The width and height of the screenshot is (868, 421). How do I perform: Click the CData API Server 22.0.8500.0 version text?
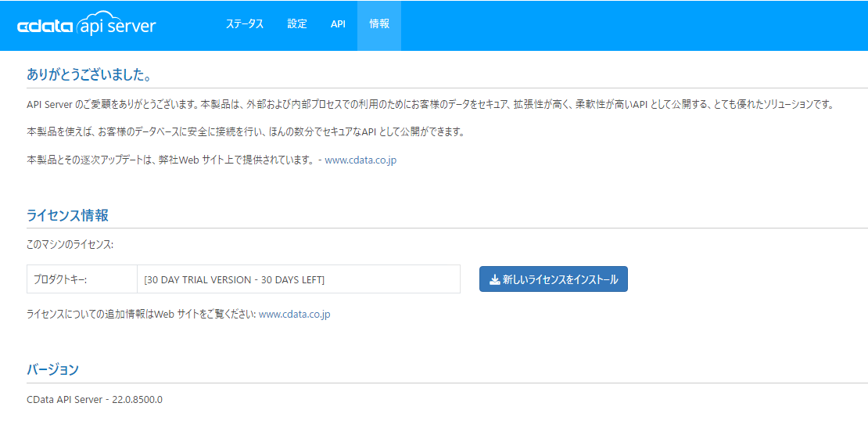pos(95,399)
